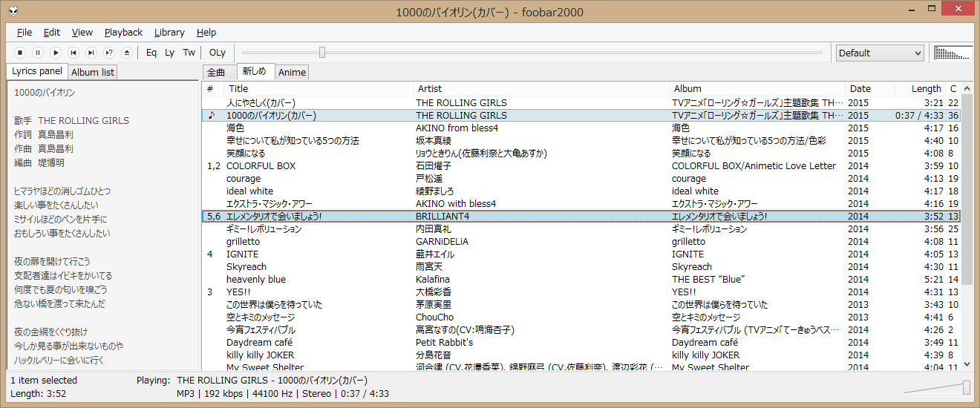Click the Tw toolbar button

[189, 53]
